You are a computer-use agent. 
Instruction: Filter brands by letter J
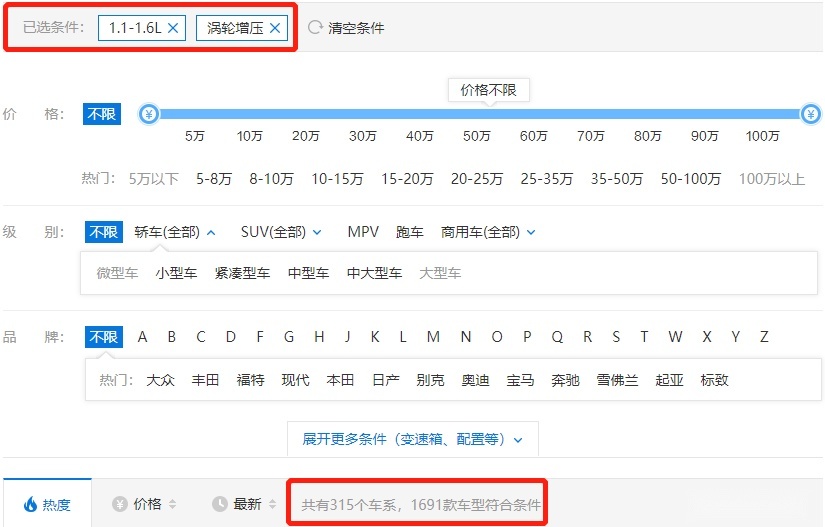347,337
